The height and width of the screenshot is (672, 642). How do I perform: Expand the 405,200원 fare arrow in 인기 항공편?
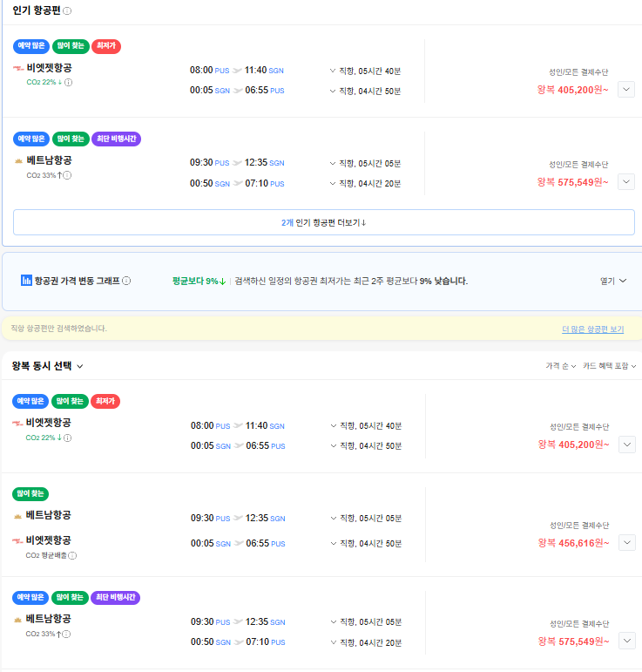tap(626, 89)
